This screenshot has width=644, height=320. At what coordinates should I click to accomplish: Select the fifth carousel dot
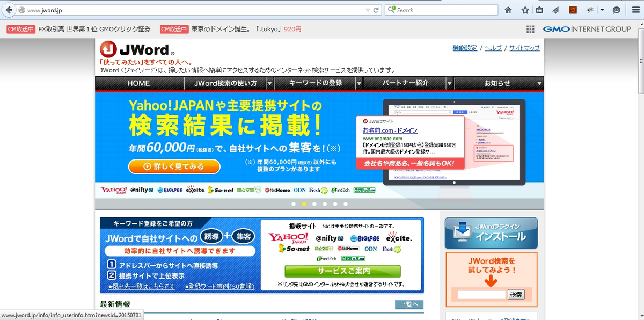pyautogui.click(x=335, y=204)
